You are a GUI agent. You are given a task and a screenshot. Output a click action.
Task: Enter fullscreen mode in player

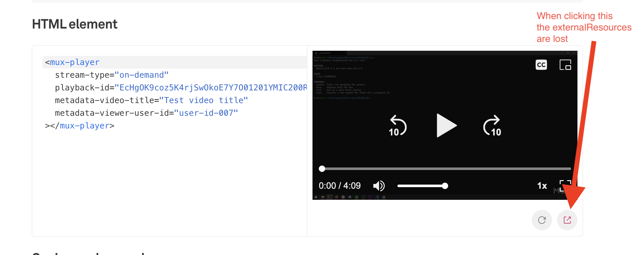point(565,186)
